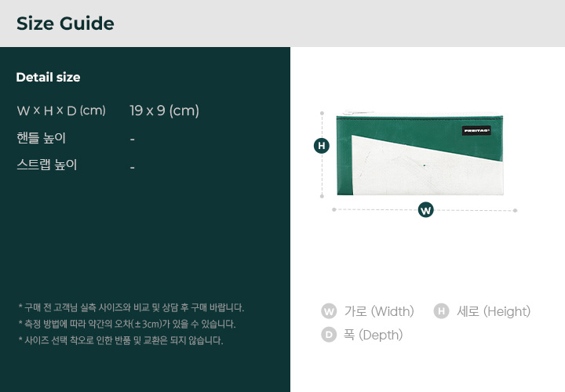
Task: Click the green pouch product image
Action: pyautogui.click(x=420, y=153)
